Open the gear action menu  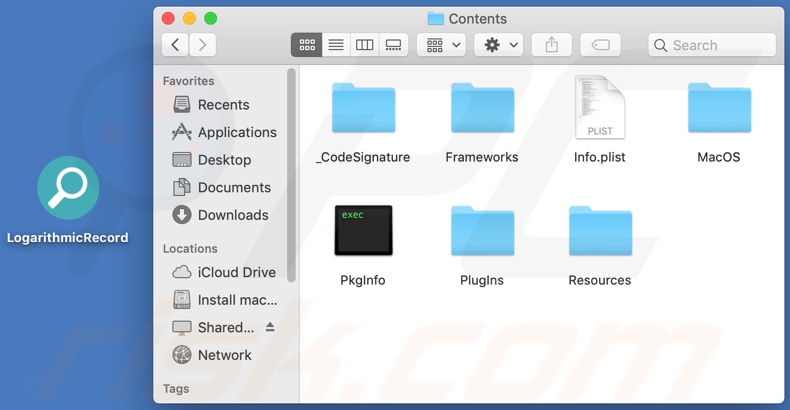[x=499, y=45]
